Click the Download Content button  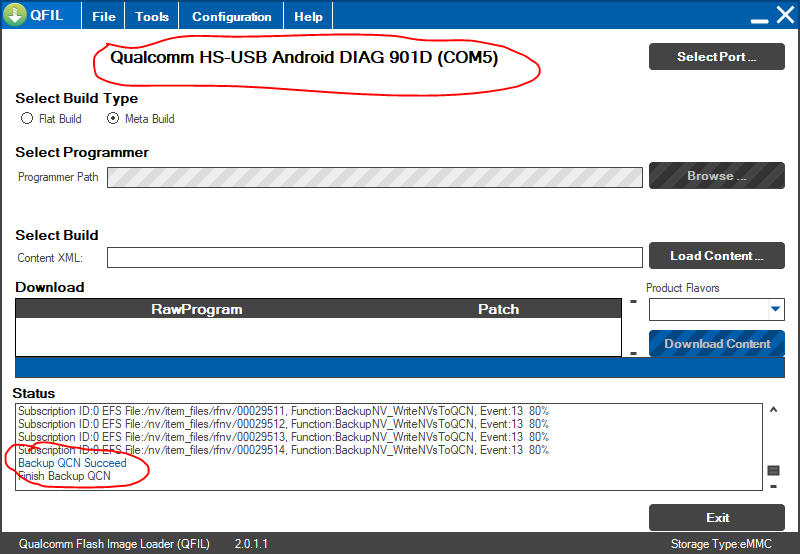click(716, 343)
